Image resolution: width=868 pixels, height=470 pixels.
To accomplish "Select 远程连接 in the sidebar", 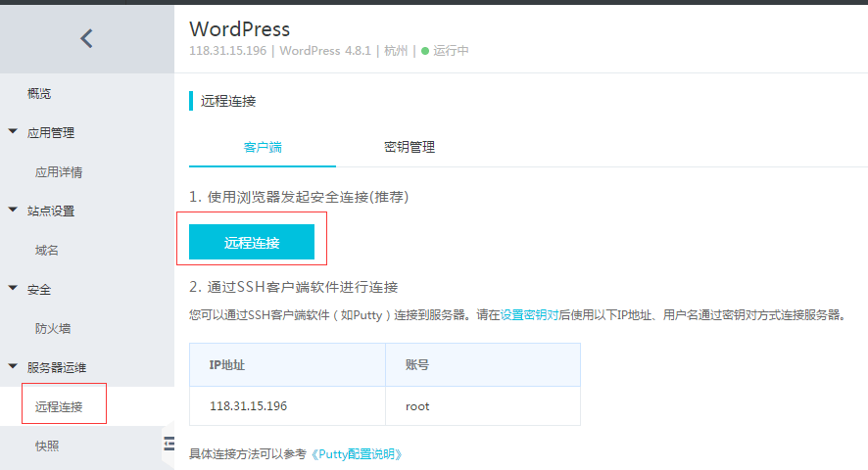I will pos(59,407).
